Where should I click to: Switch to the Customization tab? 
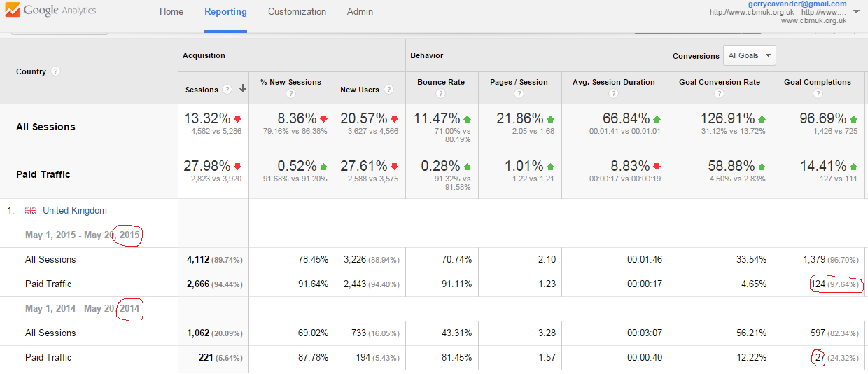coord(297,12)
